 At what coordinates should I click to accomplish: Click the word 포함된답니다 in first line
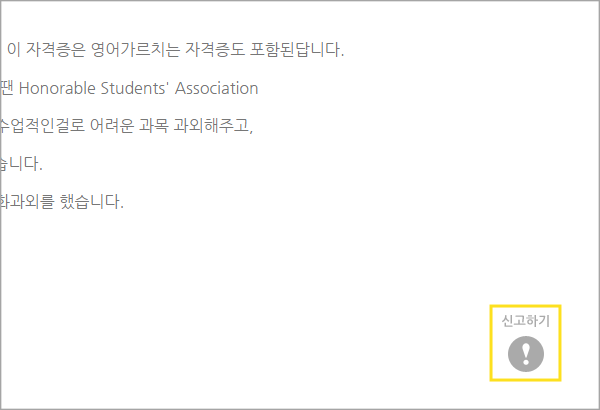[x=295, y=50]
